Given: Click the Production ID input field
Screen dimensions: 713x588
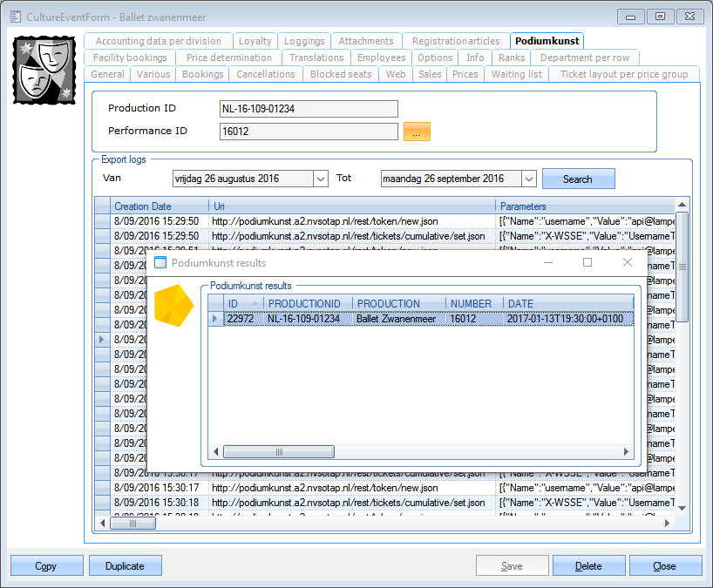Looking at the screenshot, I should [x=309, y=109].
